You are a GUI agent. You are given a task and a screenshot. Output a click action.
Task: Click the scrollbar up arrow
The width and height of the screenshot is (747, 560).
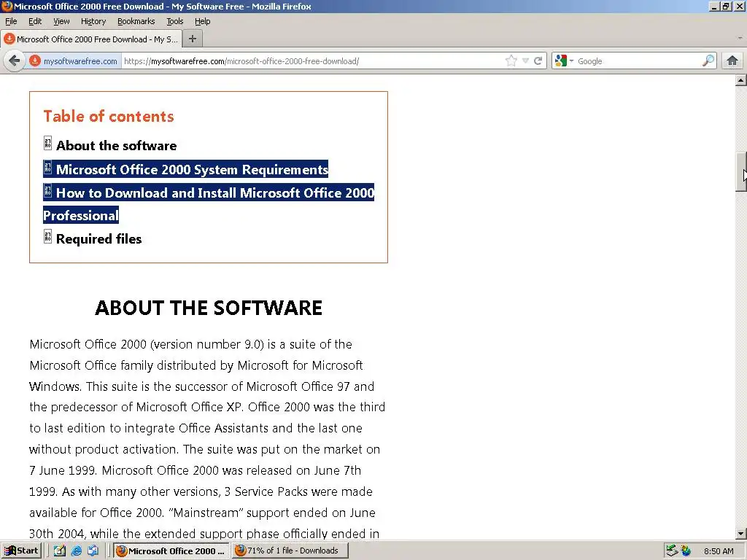740,80
